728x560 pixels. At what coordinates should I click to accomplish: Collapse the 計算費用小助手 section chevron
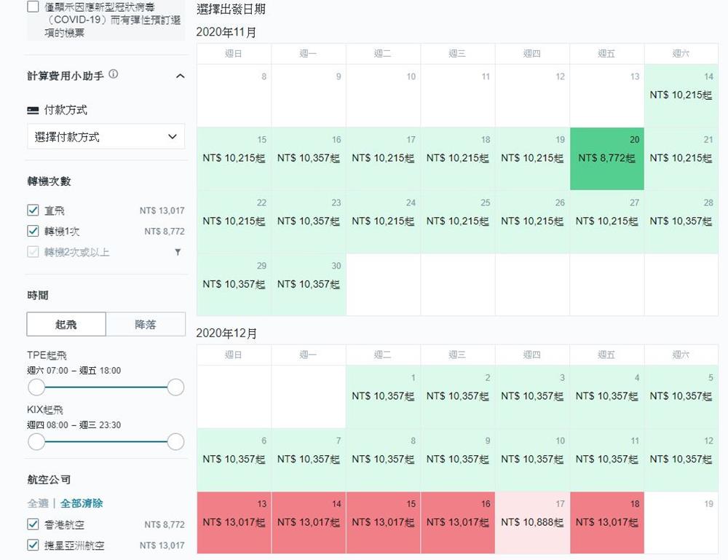pyautogui.click(x=180, y=76)
